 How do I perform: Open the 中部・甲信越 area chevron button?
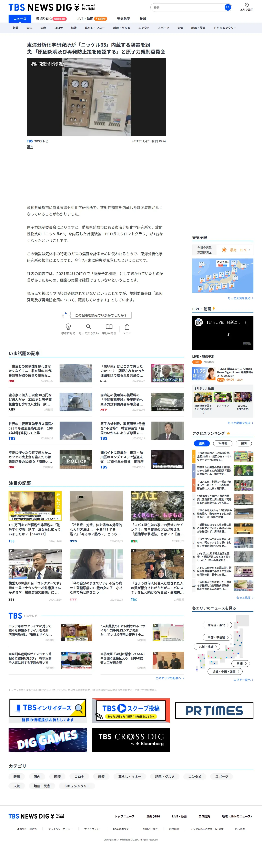[218, 637]
